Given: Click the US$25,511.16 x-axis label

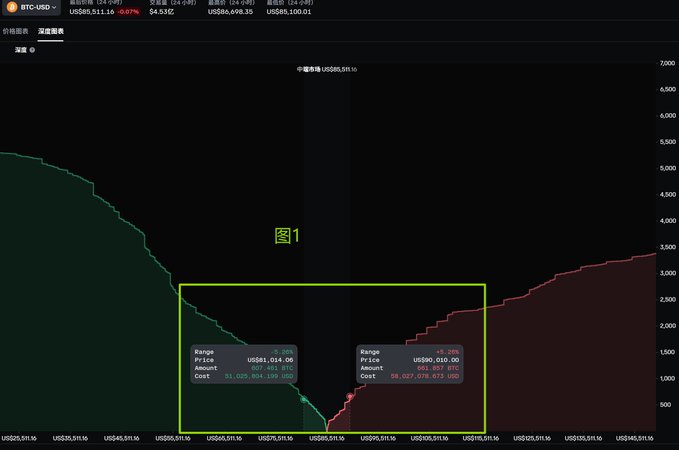Looking at the screenshot, I should (19, 438).
